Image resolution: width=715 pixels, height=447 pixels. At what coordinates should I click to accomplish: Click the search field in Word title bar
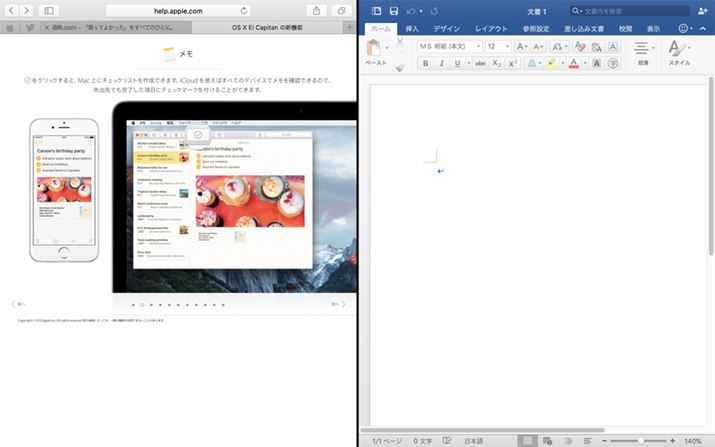click(630, 11)
